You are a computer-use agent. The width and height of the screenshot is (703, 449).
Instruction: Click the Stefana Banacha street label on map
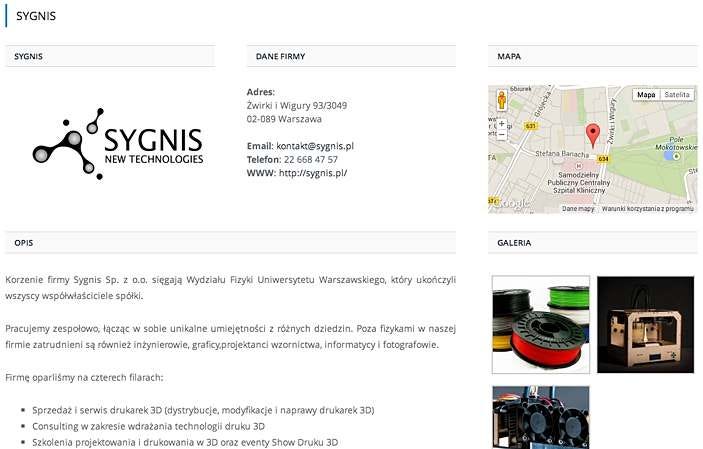coord(562,154)
